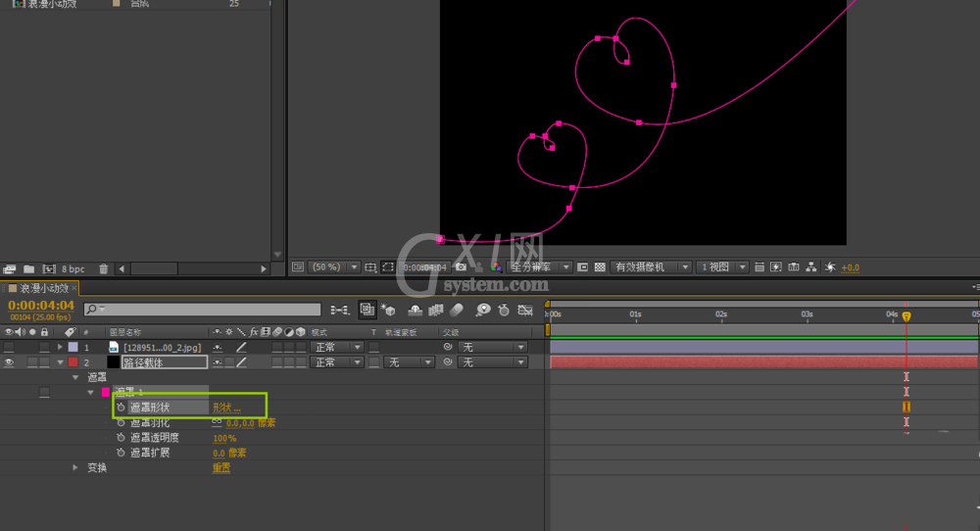Toggle the draft 3D button
Image resolution: width=980 pixels, height=531 pixels.
[x=387, y=310]
